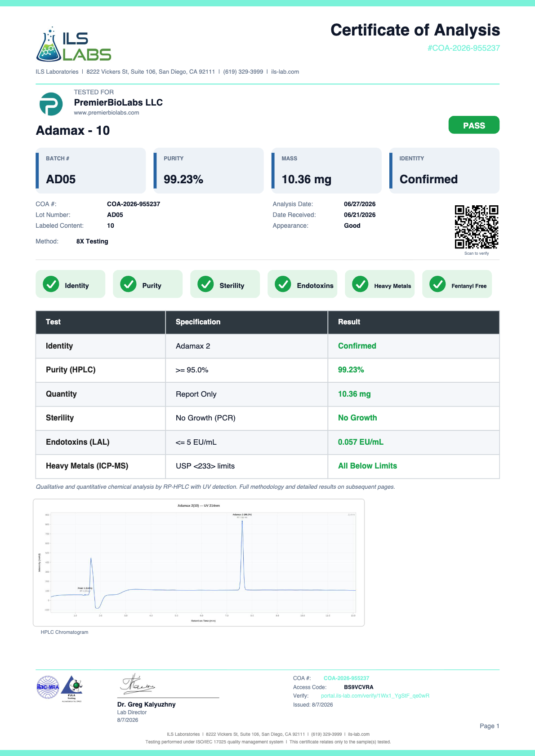Click the Appearance value Good

pyautogui.click(x=352, y=225)
